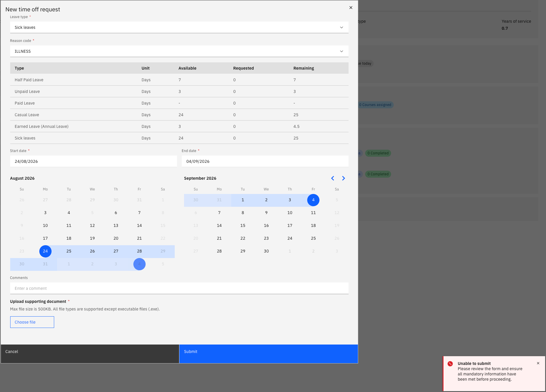Close the New time off request dialog
The width and height of the screenshot is (546, 392).
click(351, 8)
